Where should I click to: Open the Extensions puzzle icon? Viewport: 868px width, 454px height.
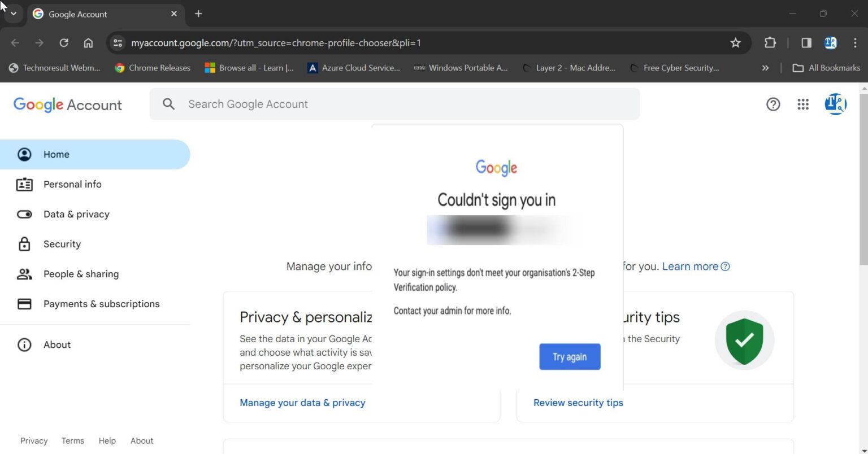tap(770, 43)
